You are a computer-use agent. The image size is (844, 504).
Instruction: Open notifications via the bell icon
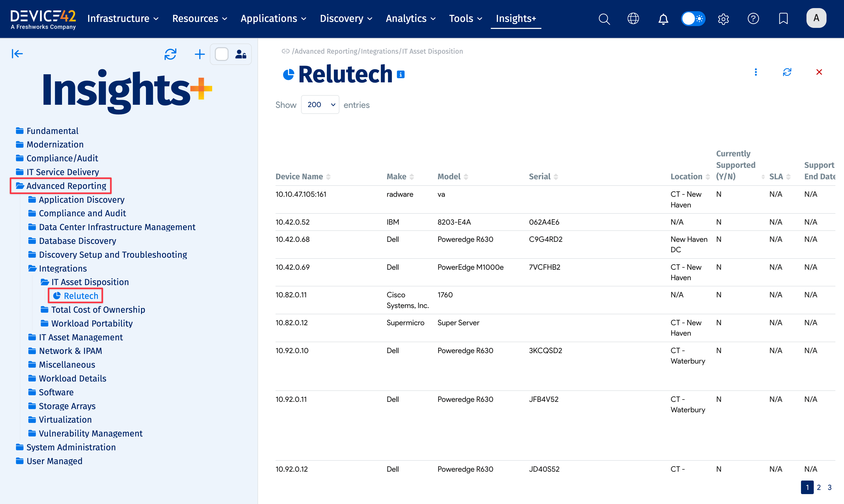(x=663, y=19)
